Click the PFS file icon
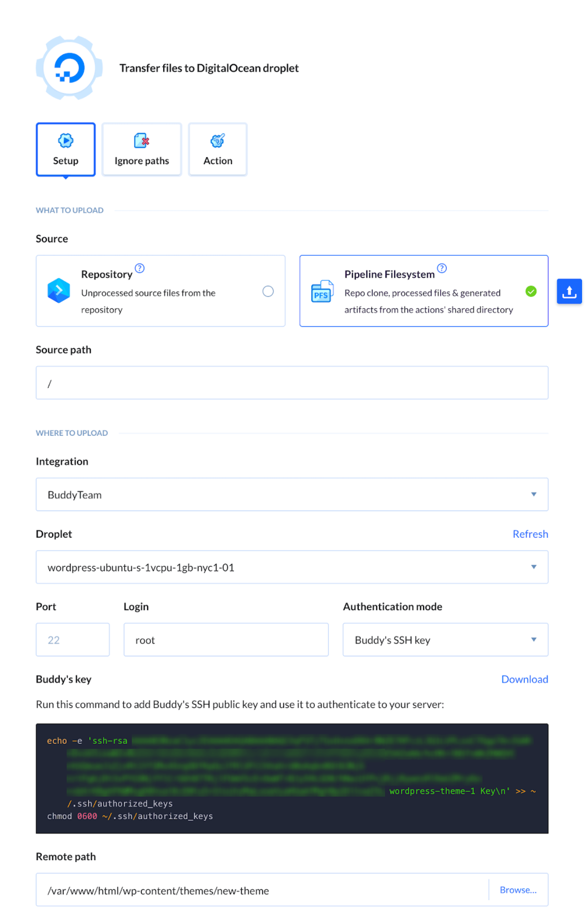This screenshot has height=924, width=588. click(x=322, y=291)
